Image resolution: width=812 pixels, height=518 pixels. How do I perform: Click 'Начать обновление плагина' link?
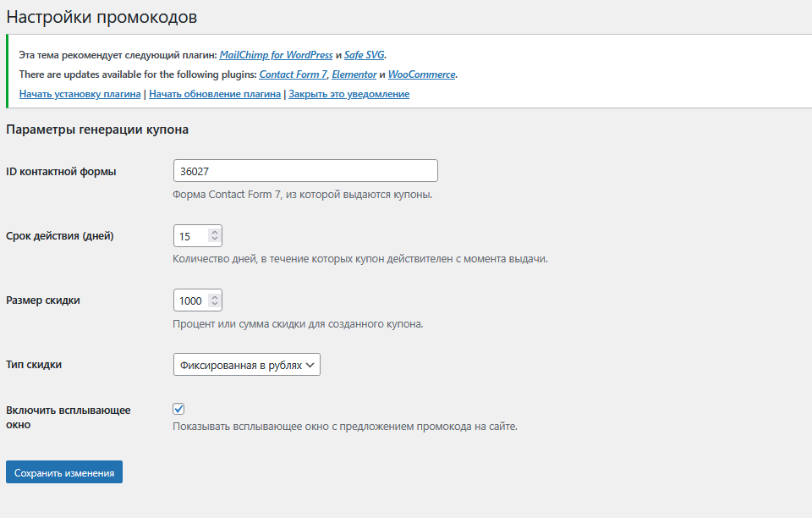pos(215,94)
